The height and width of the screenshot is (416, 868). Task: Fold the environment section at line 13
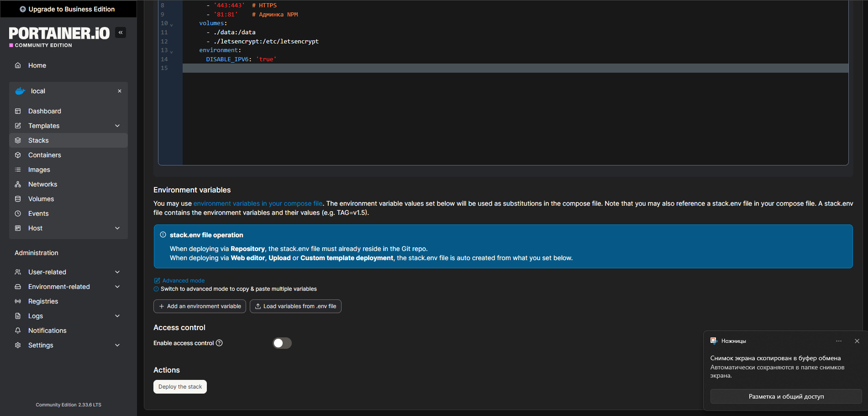click(x=172, y=51)
